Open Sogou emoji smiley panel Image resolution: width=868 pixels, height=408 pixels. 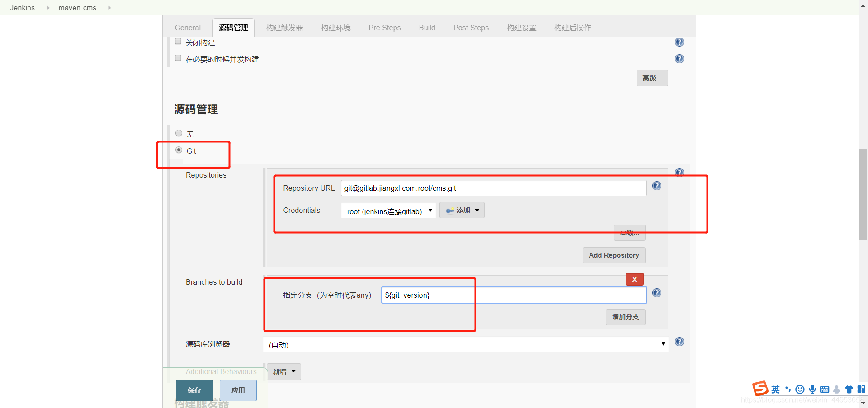point(800,389)
